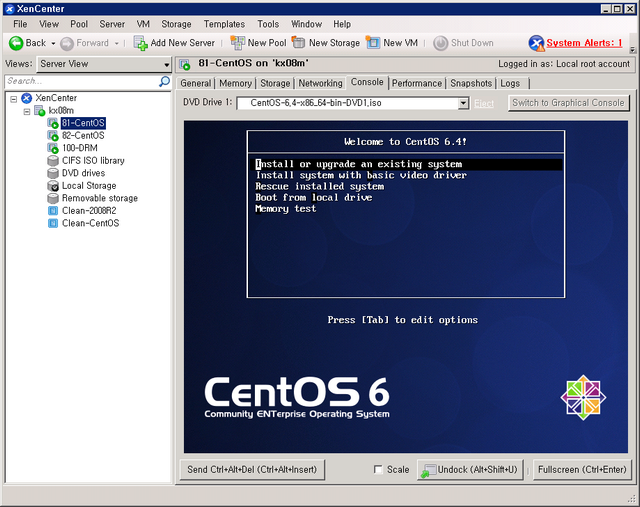
Task: Open the Help menu
Action: [x=342, y=24]
